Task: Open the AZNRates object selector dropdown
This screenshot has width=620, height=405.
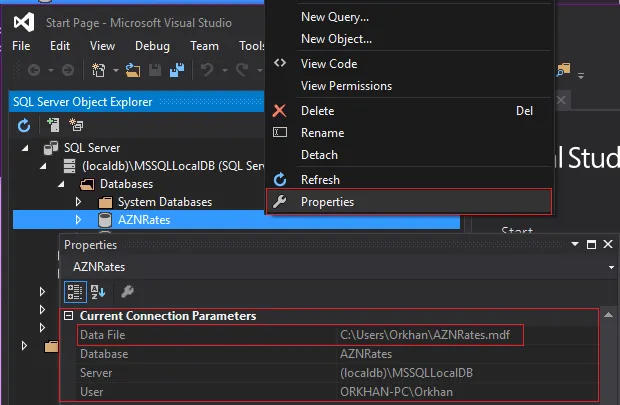Action: coord(611,267)
